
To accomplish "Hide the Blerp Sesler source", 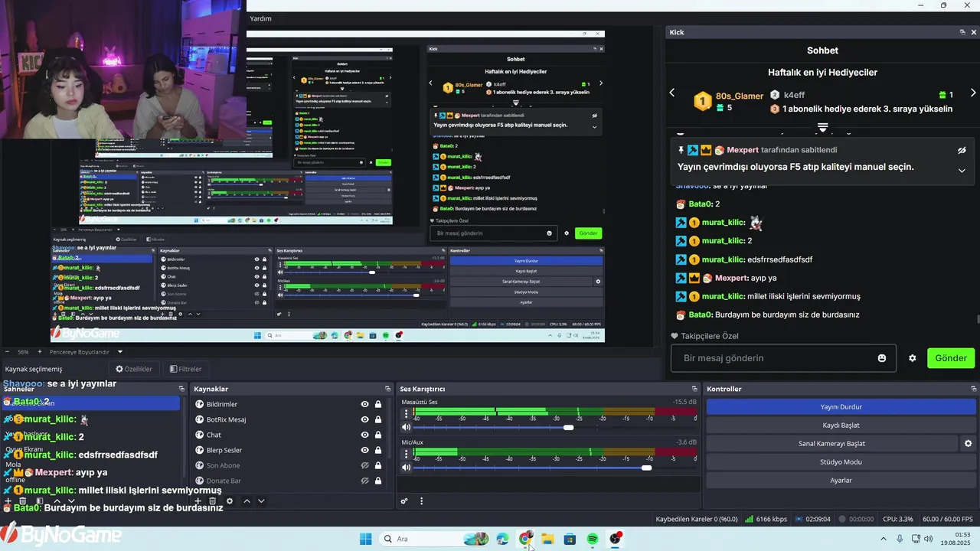I will pos(364,450).
